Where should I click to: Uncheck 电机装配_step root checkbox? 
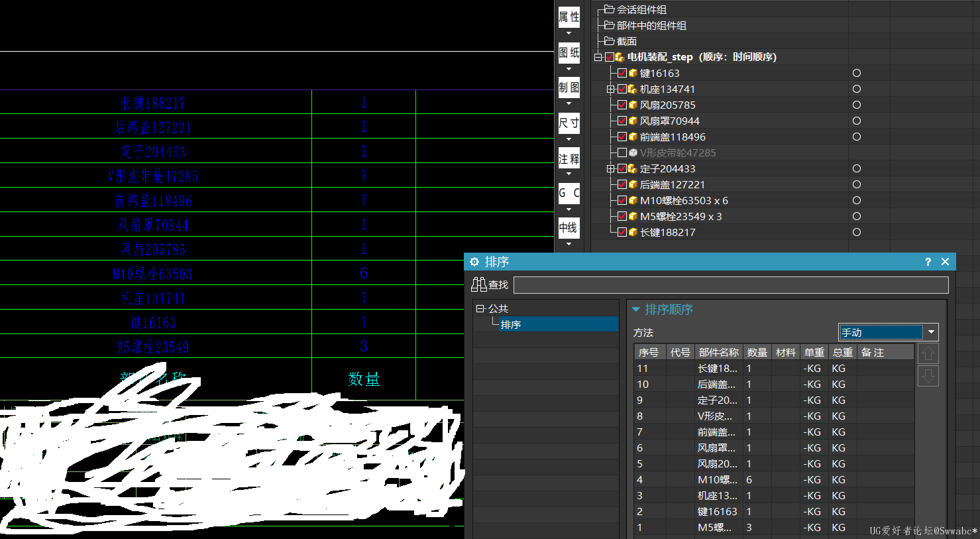click(610, 57)
